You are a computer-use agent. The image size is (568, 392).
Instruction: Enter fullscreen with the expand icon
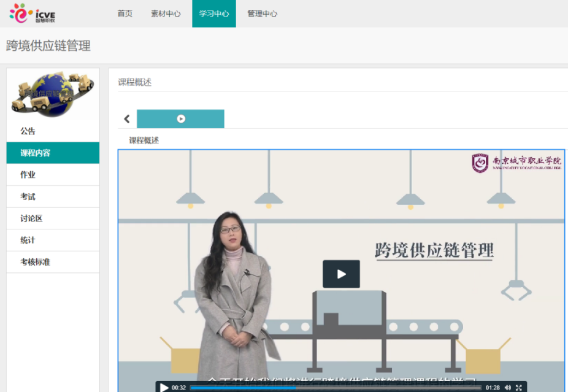[x=519, y=387]
